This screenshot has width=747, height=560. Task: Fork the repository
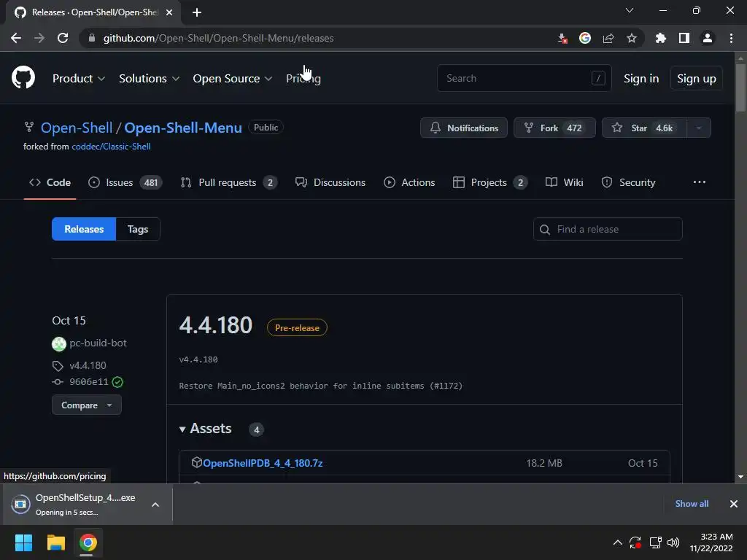(x=554, y=128)
